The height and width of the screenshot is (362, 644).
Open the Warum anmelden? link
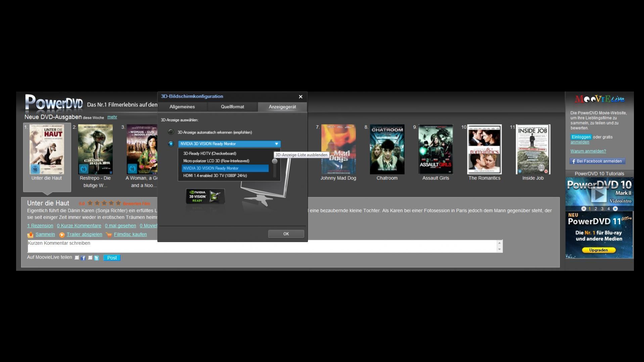[x=588, y=151]
